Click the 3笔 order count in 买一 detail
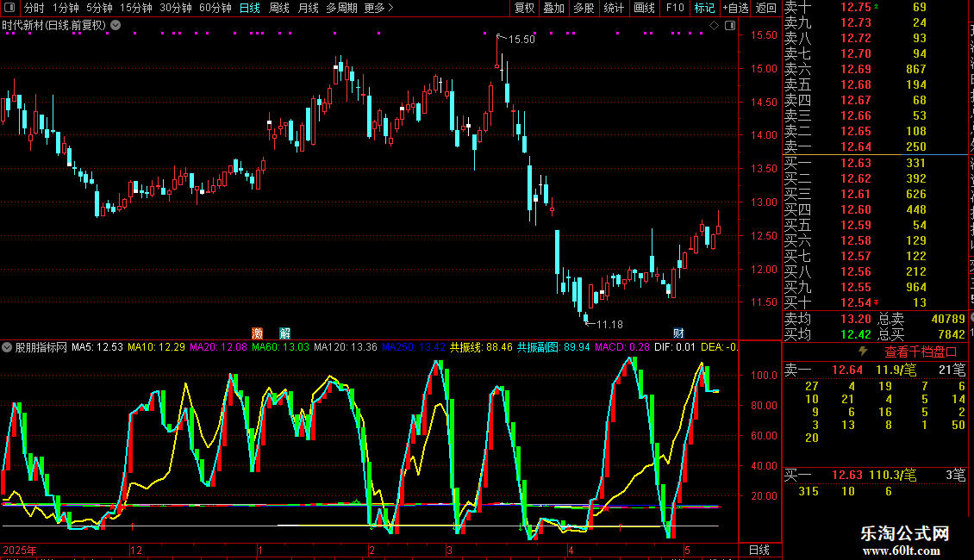 (x=956, y=475)
